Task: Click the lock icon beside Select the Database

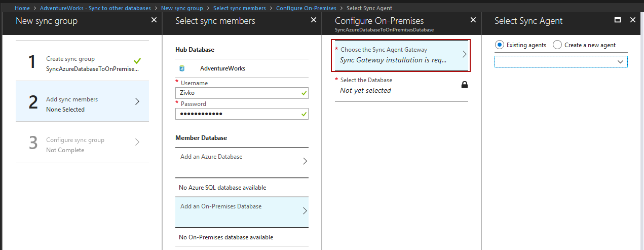Action: (x=464, y=85)
